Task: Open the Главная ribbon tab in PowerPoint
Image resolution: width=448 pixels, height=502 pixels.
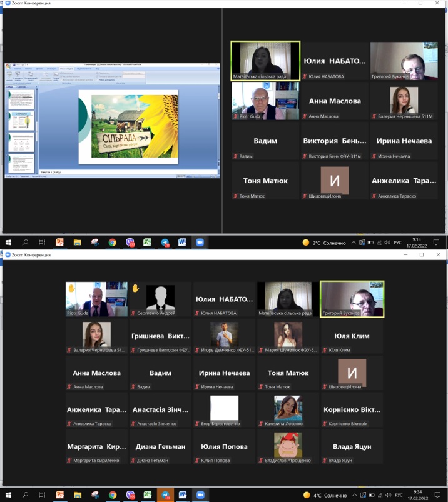Action: 17,69
